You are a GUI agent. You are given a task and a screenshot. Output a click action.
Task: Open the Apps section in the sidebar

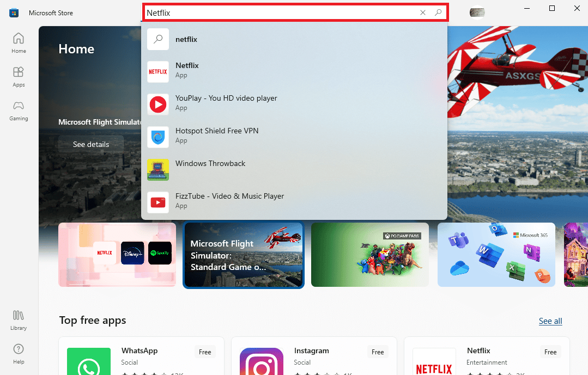pyautogui.click(x=18, y=76)
